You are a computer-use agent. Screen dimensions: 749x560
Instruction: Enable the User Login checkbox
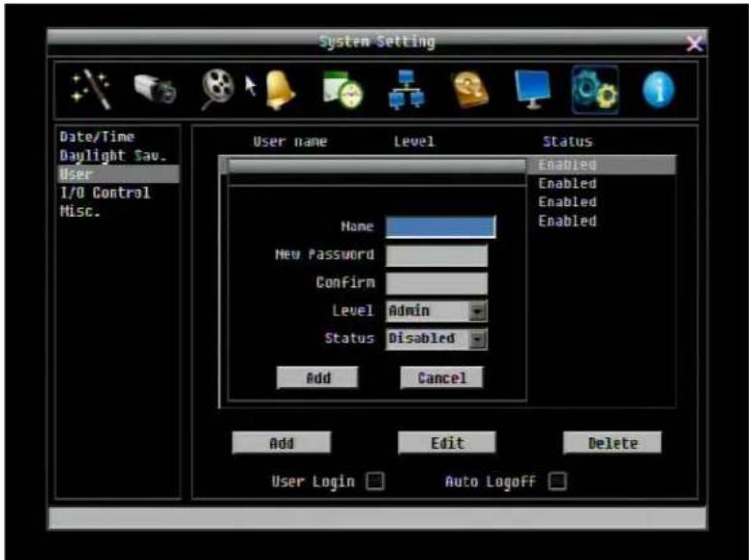[374, 481]
